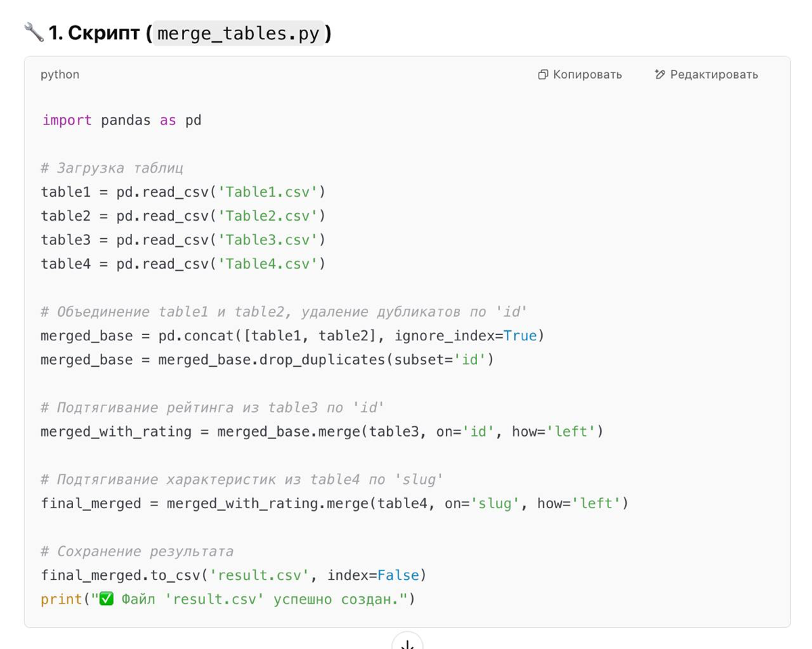Click the 'Table1.csv' string in code
The image size is (812, 649).
(x=268, y=192)
